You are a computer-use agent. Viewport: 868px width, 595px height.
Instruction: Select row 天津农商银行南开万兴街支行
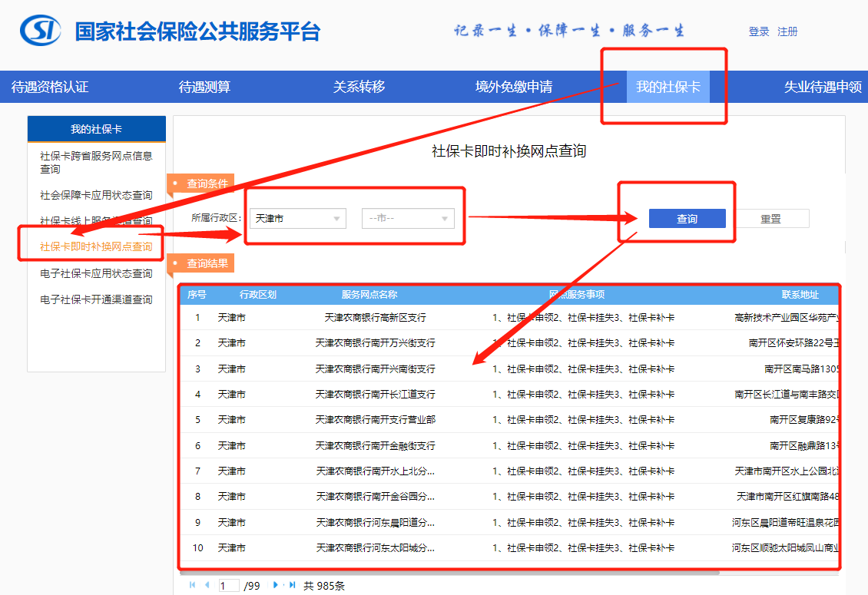[x=509, y=343]
